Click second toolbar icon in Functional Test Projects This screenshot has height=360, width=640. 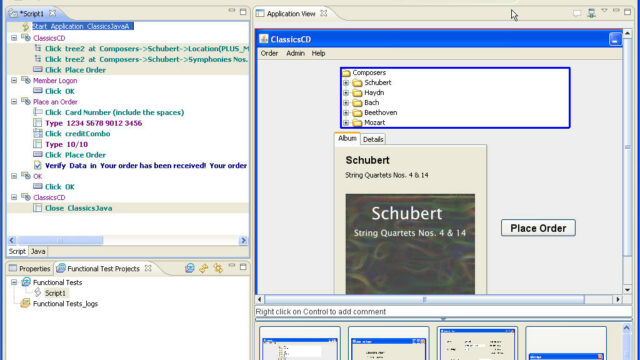(204, 268)
